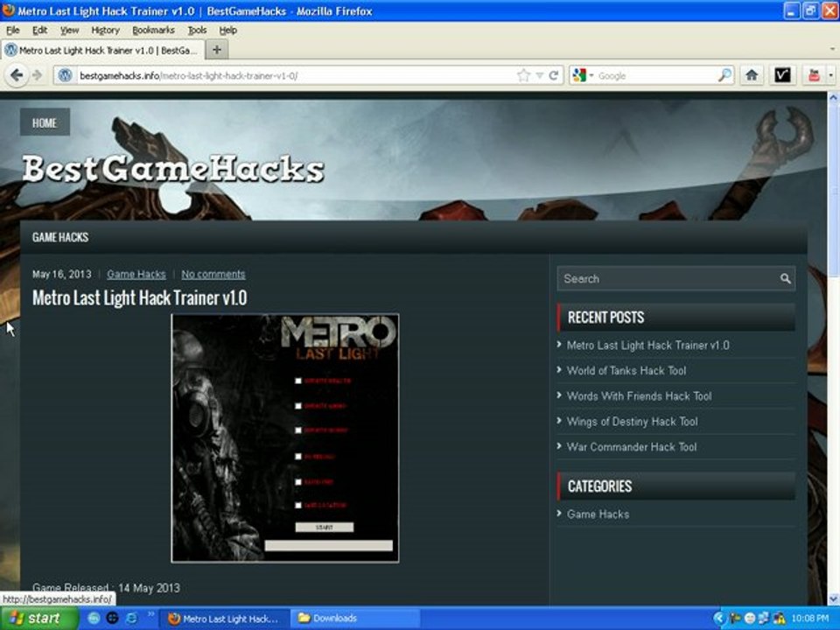Click the black V toolbar extension icon
Image resolution: width=840 pixels, height=630 pixels.
(782, 75)
